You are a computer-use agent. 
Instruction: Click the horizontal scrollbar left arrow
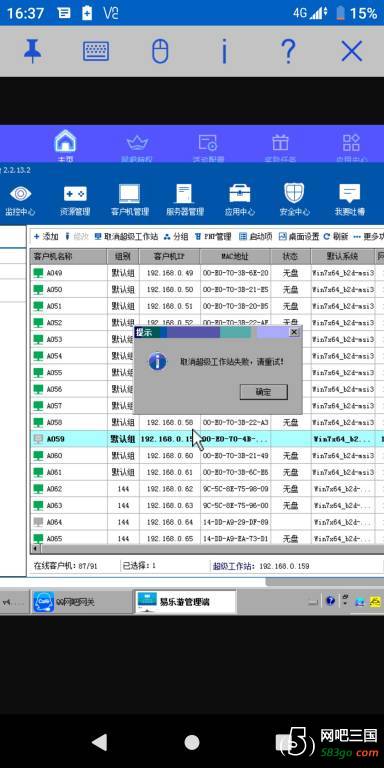tap(35, 549)
